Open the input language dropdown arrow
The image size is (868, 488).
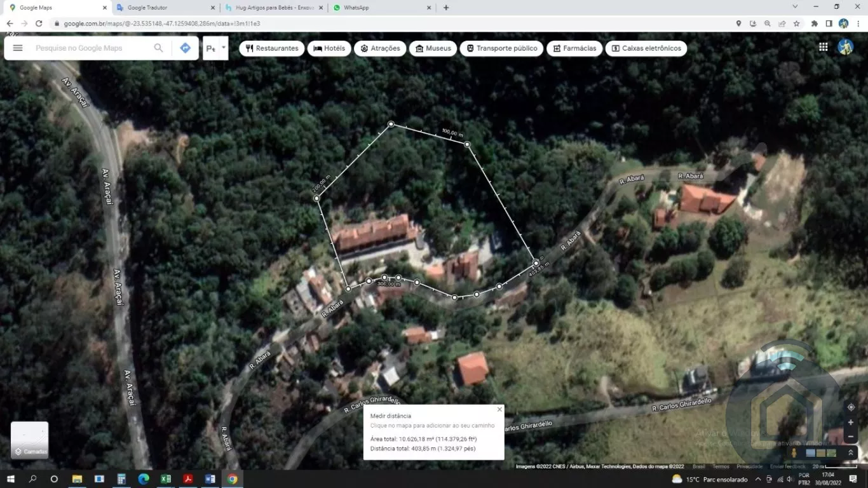pyautogui.click(x=223, y=48)
